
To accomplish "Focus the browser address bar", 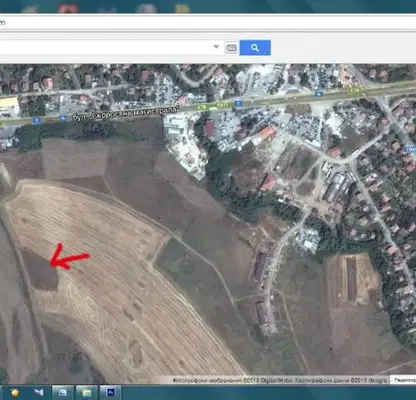I will pyautogui.click(x=208, y=22).
